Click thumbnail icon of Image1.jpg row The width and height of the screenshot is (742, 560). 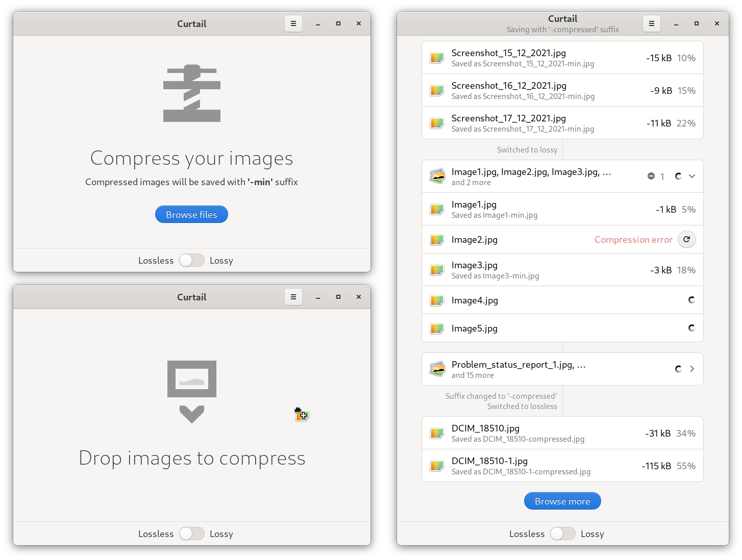(437, 210)
